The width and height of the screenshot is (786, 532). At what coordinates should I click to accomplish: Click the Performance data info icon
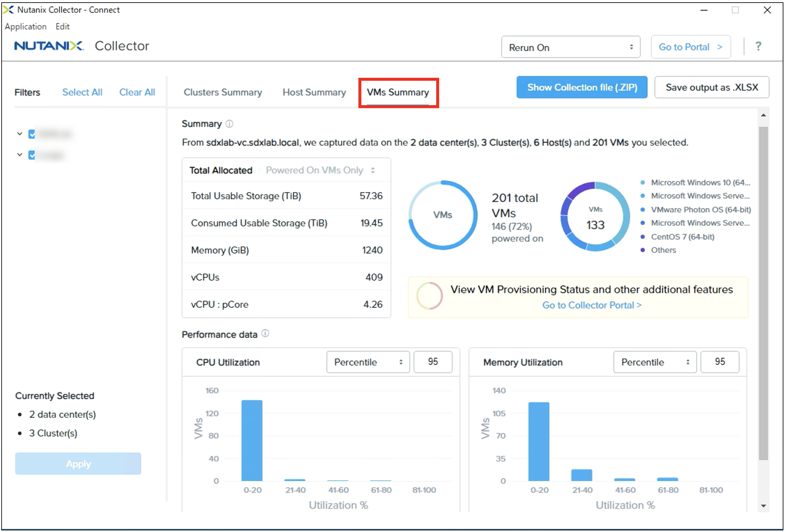click(x=265, y=334)
